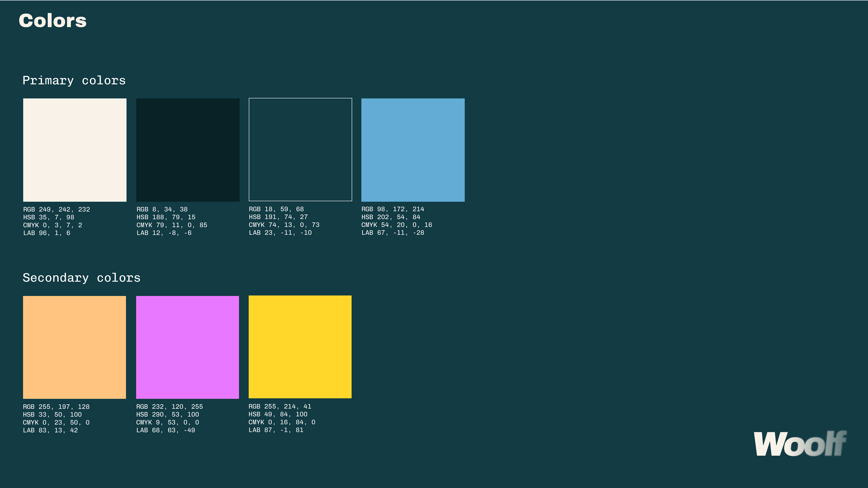Click the text HSB 188, 79, 15
The width and height of the screenshot is (868, 488).
click(166, 217)
